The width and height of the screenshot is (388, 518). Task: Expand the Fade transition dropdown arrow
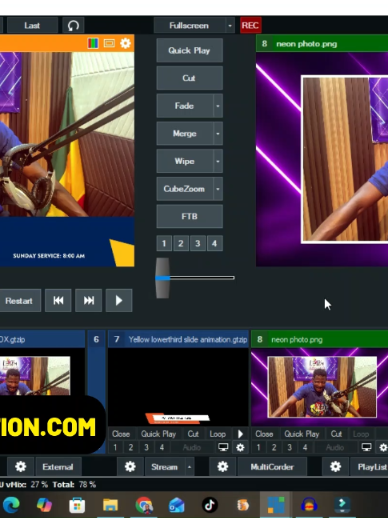click(x=218, y=106)
